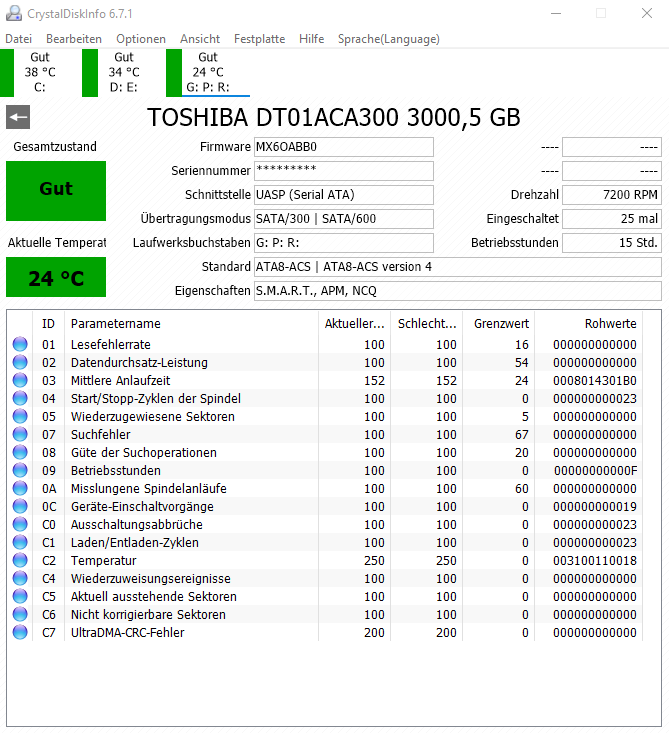Click the Parametername column header
Viewport: 669px width, 733px height.
192,323
